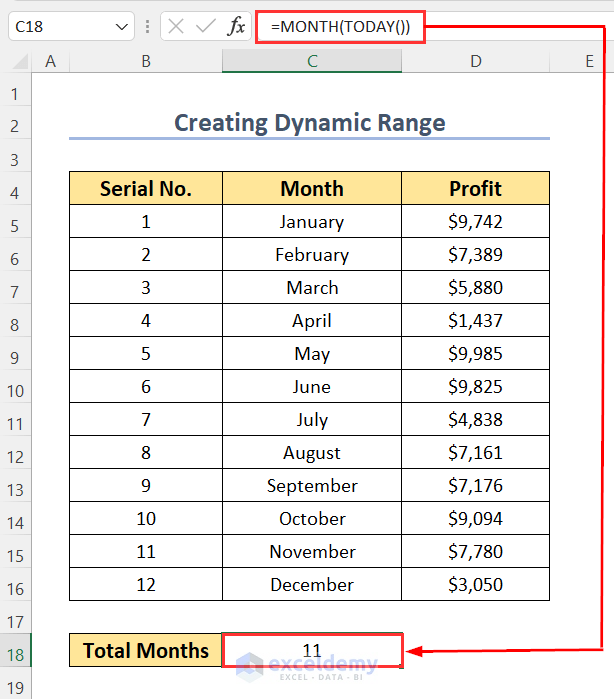Click the Serial No. header cell
614x699 pixels.
[x=146, y=189]
